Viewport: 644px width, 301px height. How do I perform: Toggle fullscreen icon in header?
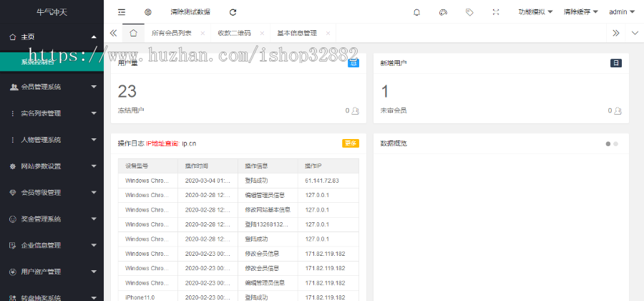click(496, 12)
